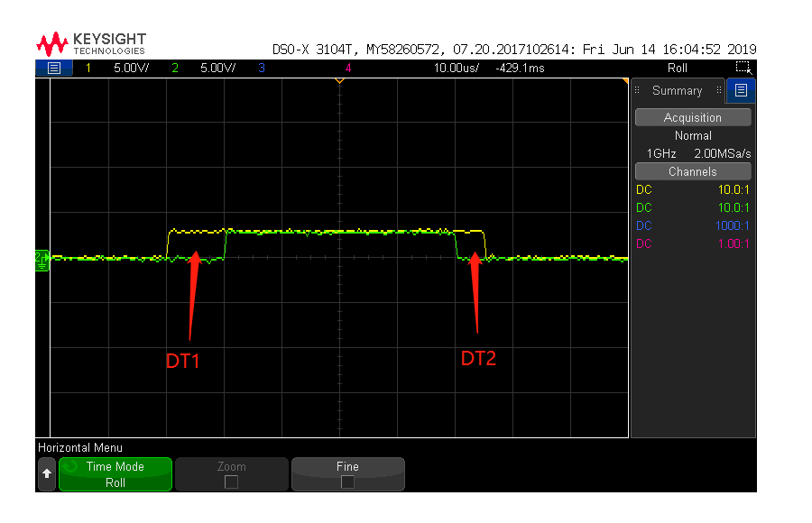Image resolution: width=812 pixels, height=523 pixels.
Task: Click the green DC 10.0:1 channel row
Action: [x=693, y=207]
